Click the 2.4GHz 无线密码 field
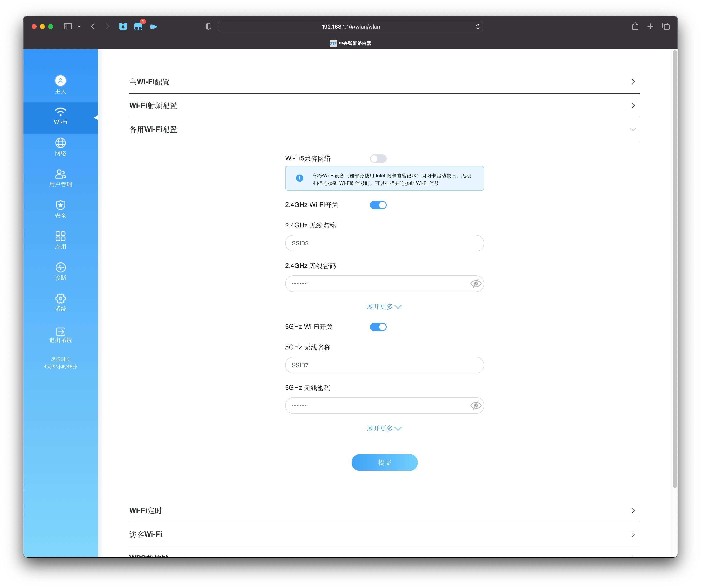Screen dimensions: 701x588 (x=384, y=283)
